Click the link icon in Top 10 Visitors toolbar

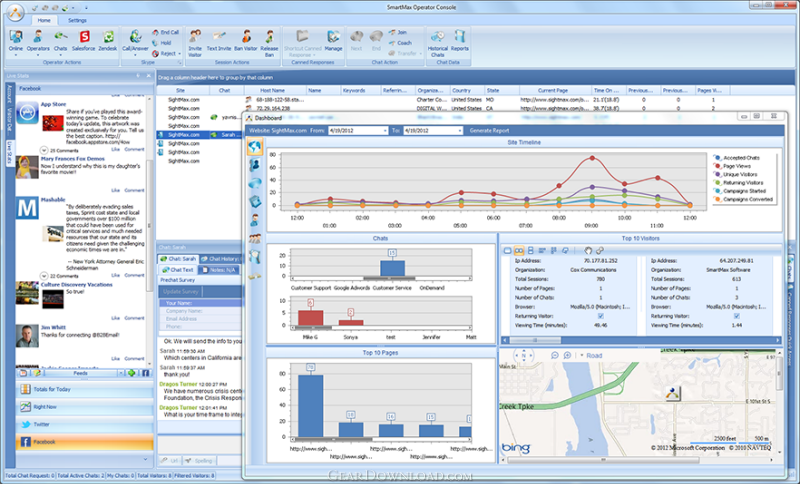pos(600,250)
